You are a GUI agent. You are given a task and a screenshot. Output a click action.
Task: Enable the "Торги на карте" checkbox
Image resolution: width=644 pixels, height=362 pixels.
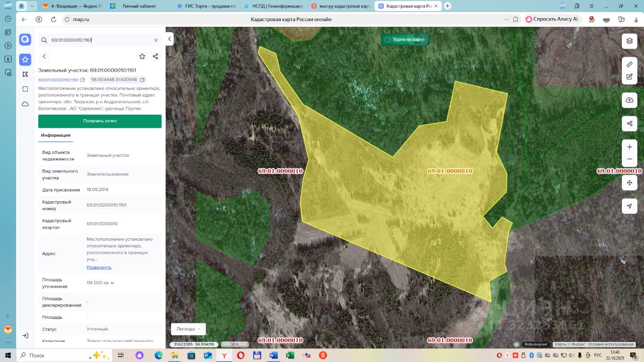pyautogui.click(x=387, y=39)
